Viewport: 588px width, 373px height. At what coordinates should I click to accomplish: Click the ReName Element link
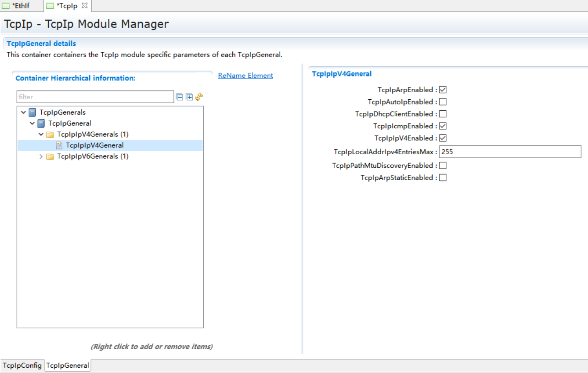click(x=245, y=76)
